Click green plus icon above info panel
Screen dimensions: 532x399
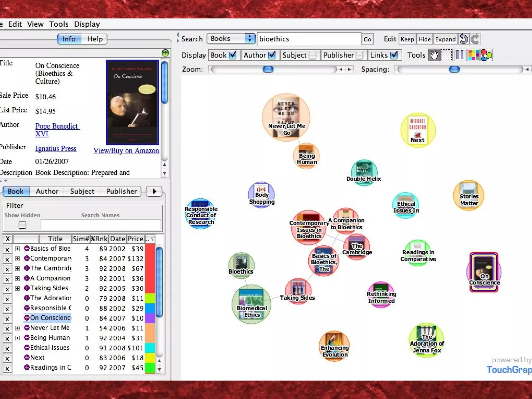click(x=165, y=53)
